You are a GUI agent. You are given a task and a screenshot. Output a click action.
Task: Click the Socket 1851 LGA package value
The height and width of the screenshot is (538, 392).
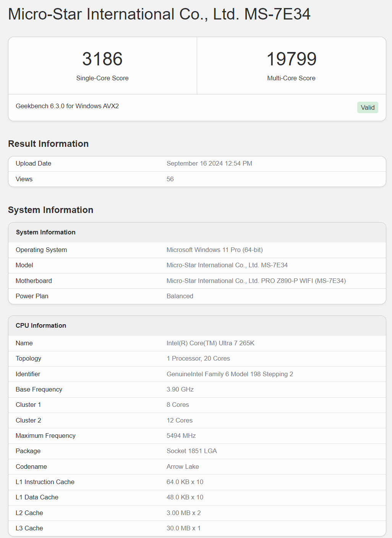pos(192,451)
